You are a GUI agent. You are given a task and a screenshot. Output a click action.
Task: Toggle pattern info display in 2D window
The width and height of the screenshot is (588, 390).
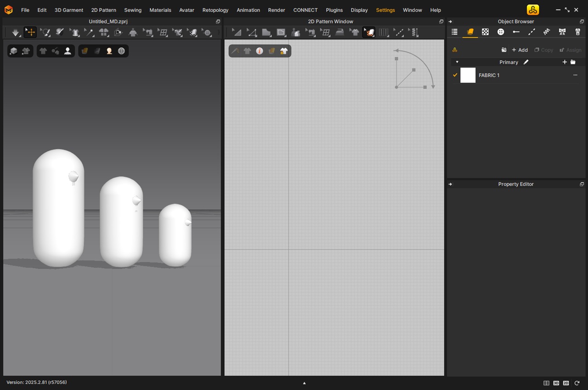point(260,51)
